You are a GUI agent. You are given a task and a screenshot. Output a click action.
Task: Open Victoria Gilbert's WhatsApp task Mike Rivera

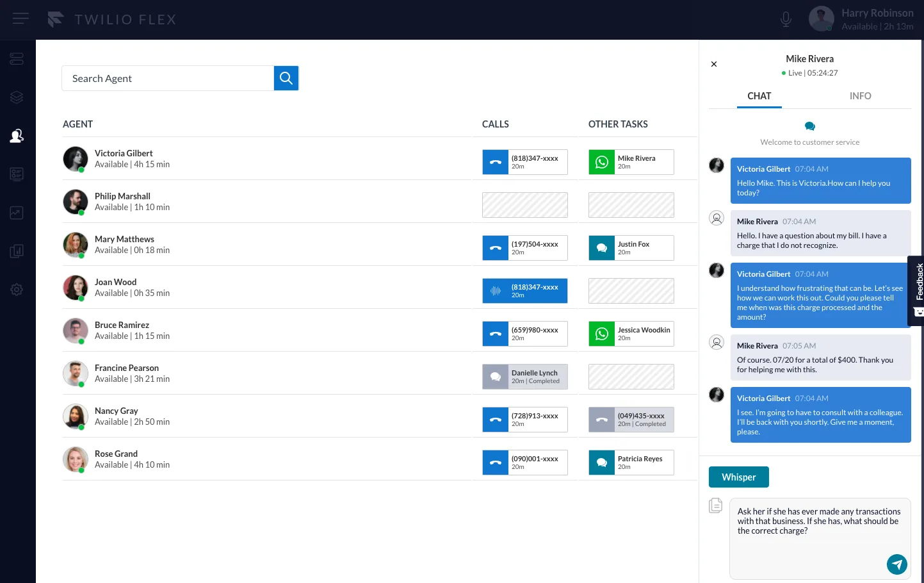(x=631, y=162)
